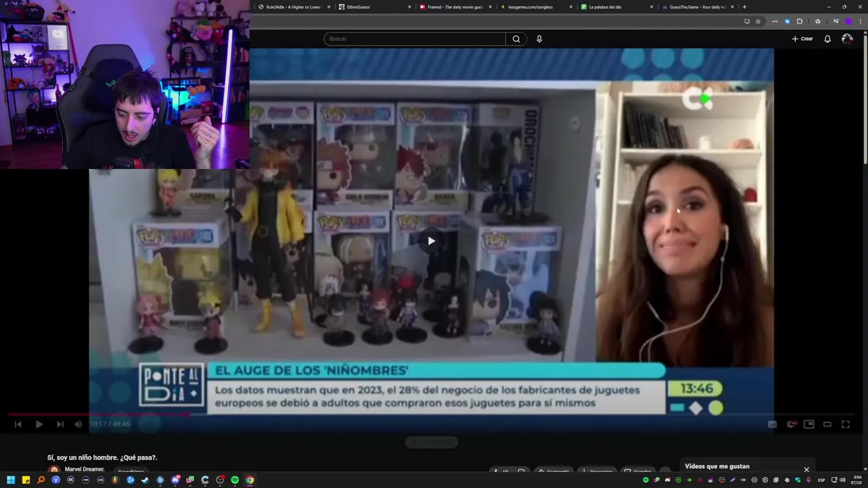Image resolution: width=868 pixels, height=488 pixels.
Task: Toggle subtitles in the player
Action: (772, 424)
